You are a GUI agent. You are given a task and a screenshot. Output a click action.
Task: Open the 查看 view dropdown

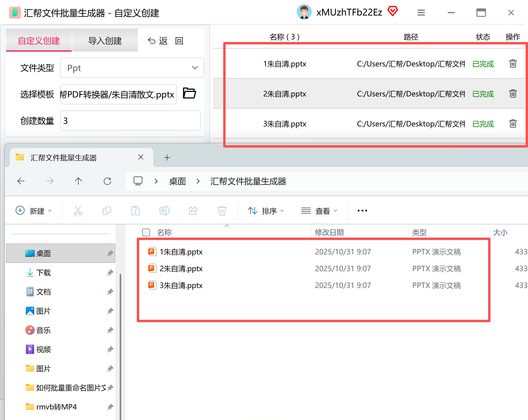319,211
